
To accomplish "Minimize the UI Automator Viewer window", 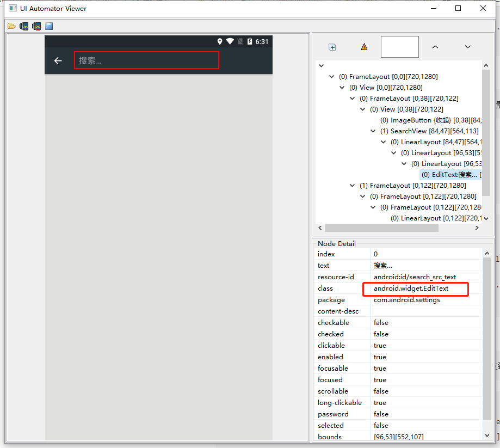I will point(434,8).
